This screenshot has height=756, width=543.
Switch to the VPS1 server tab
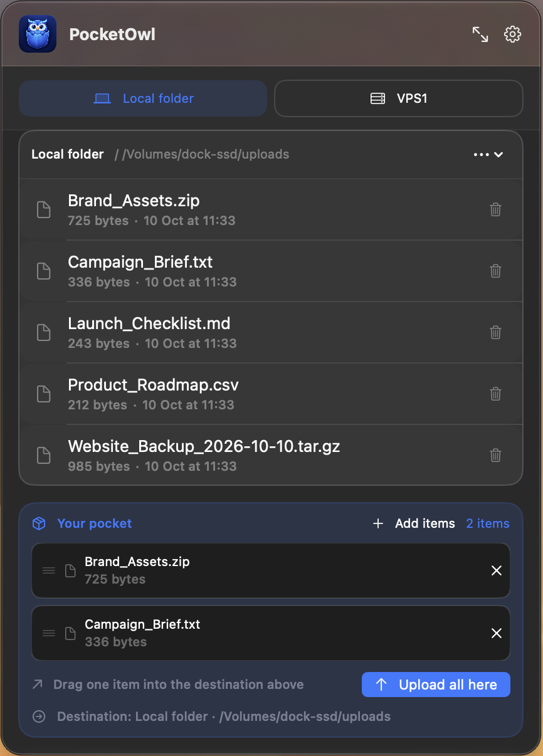click(x=399, y=98)
